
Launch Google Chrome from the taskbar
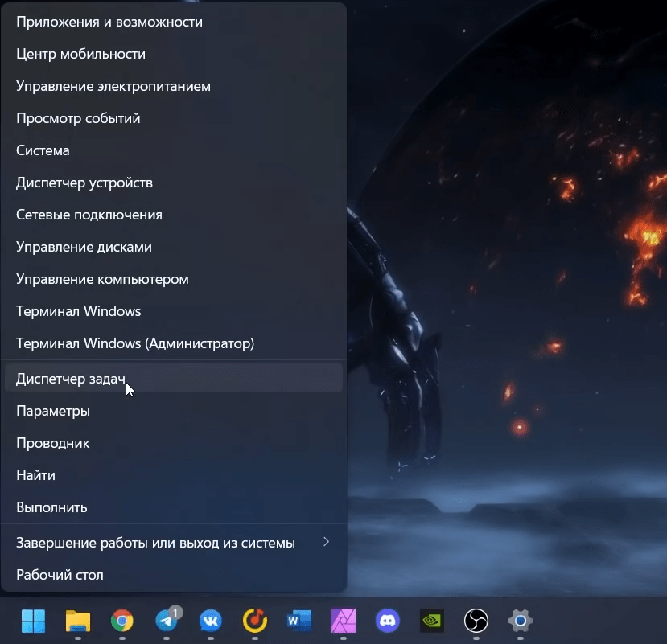click(x=122, y=621)
